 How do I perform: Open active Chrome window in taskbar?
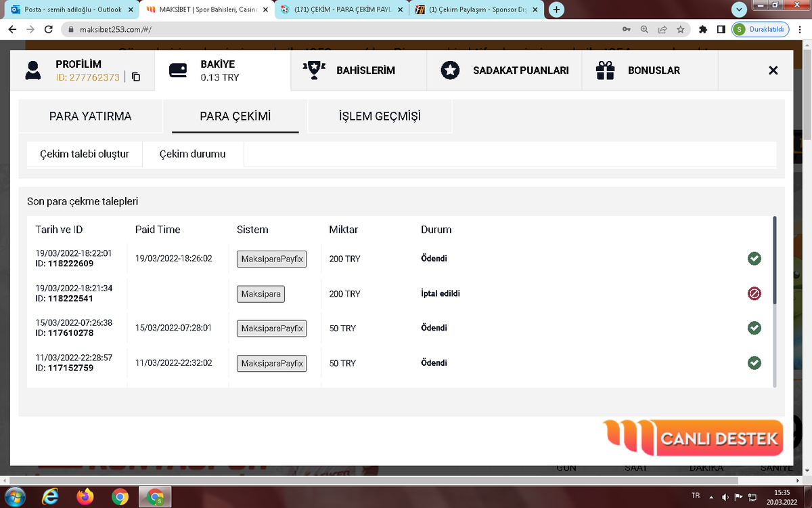[x=155, y=496]
